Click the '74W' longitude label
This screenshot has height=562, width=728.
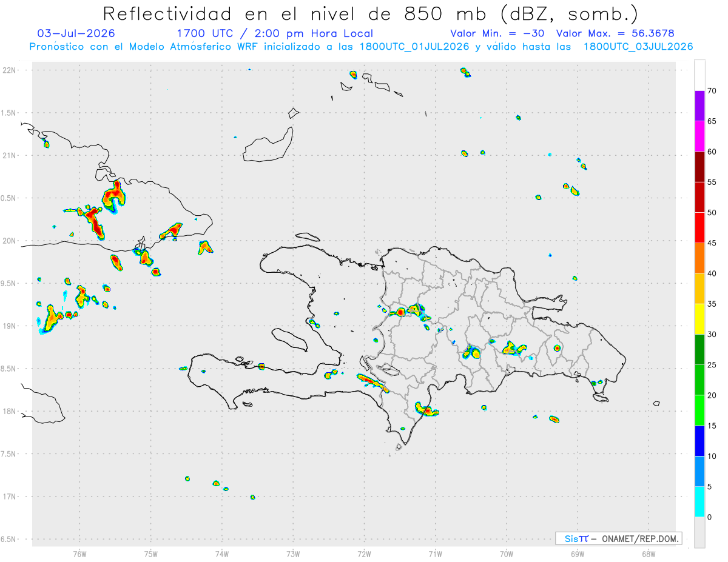click(222, 554)
